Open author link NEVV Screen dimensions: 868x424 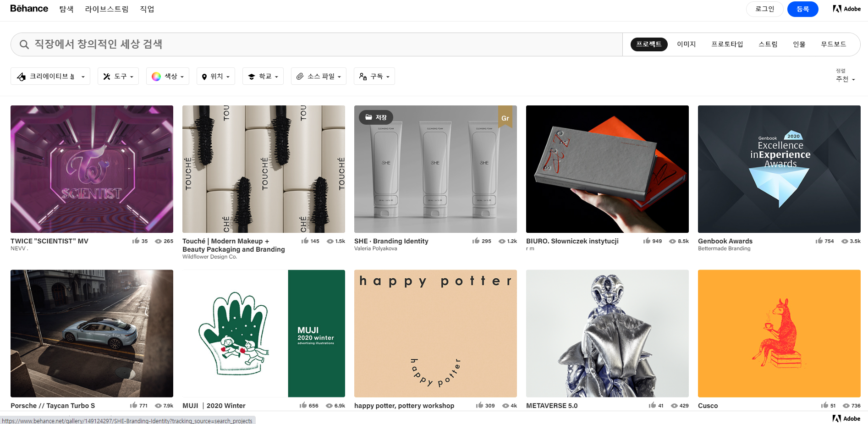(x=19, y=248)
